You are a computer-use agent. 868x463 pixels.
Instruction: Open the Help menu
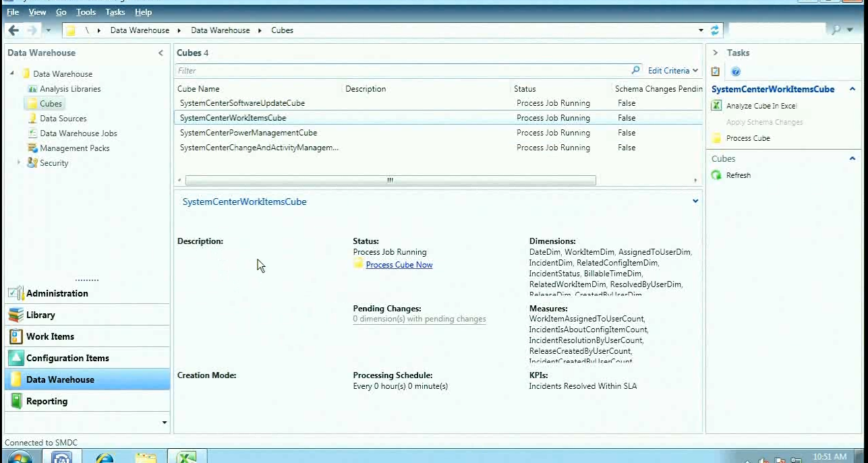click(143, 12)
